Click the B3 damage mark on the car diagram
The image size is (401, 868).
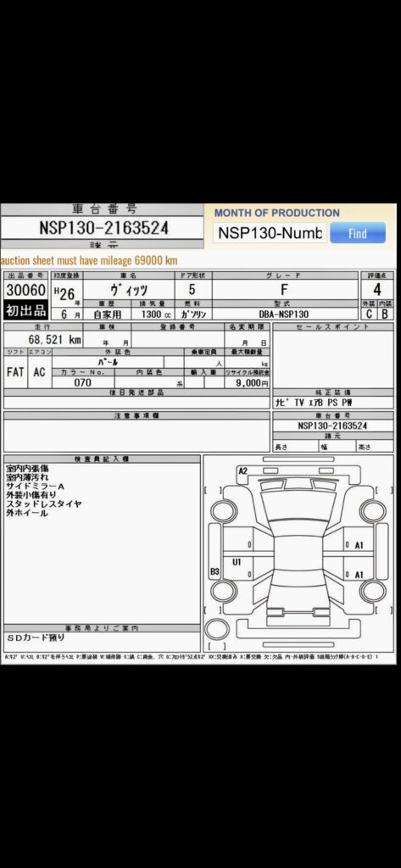tap(214, 570)
